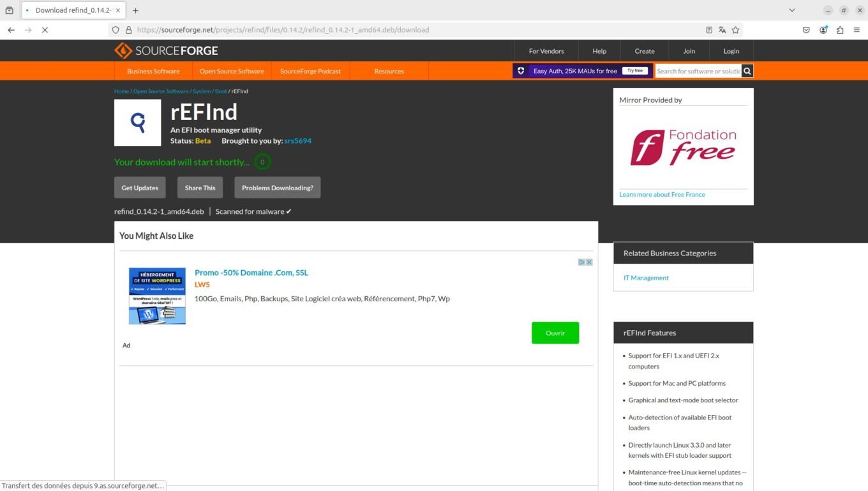Click the Easy Auth banner shield icon
The width and height of the screenshot is (868, 491).
click(521, 71)
